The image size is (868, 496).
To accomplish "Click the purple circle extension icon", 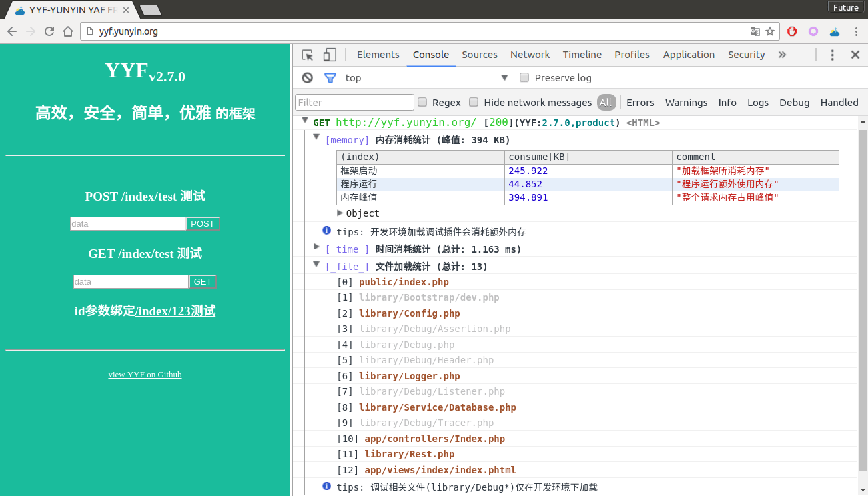I will click(x=813, y=31).
